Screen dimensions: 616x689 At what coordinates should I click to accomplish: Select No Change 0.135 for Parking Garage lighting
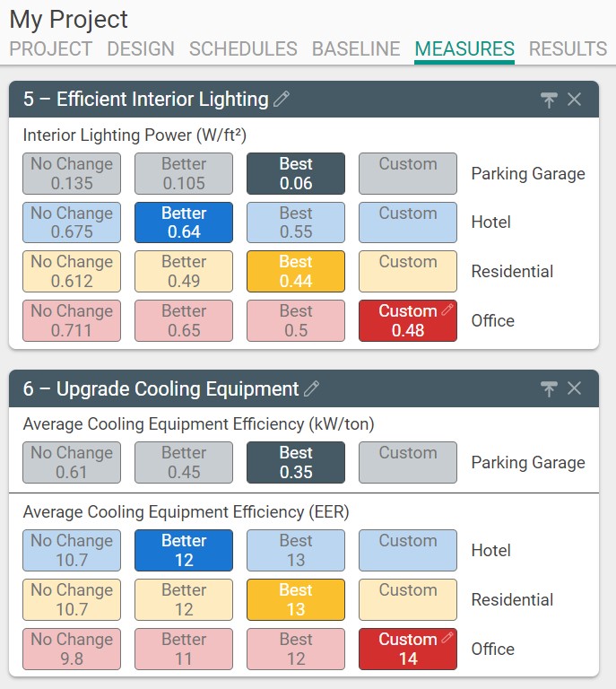point(72,174)
